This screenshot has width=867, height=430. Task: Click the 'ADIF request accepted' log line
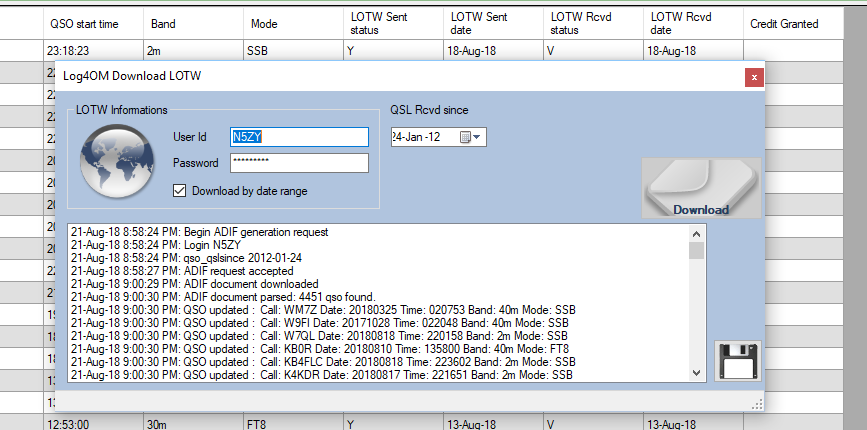[182, 271]
